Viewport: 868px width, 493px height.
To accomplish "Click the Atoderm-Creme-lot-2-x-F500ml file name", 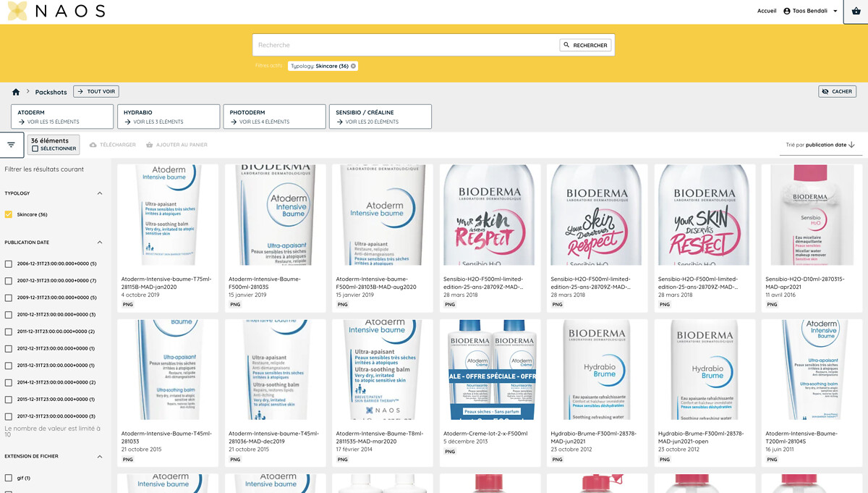I will point(485,433).
